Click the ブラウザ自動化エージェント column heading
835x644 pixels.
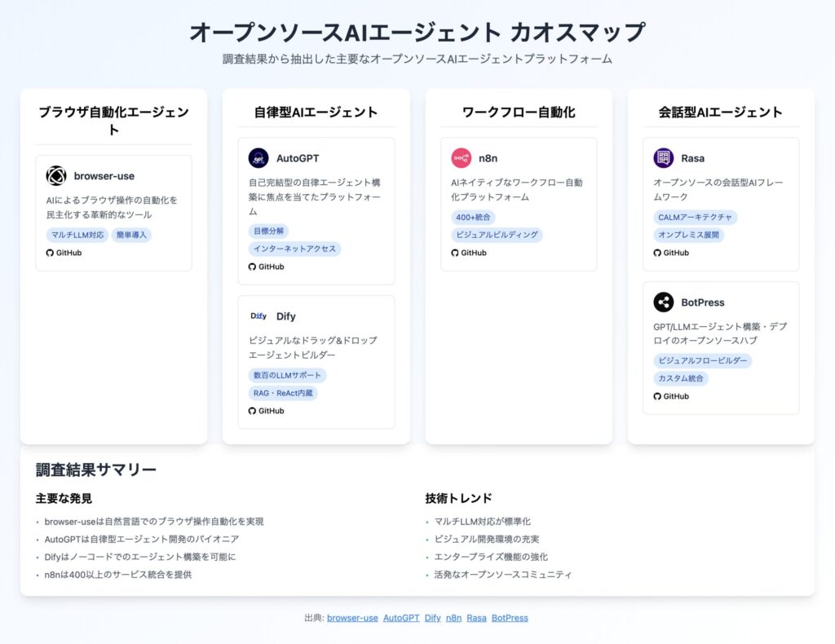(113, 121)
